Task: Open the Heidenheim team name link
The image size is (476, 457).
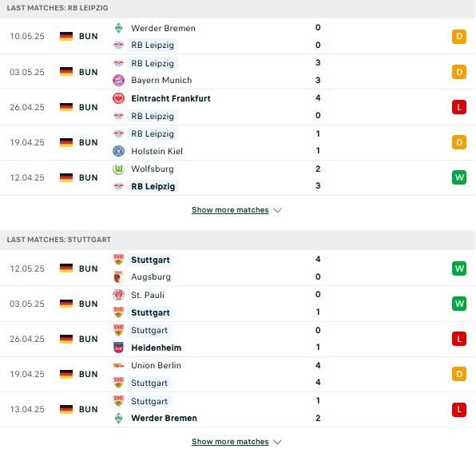Action: click(x=157, y=348)
